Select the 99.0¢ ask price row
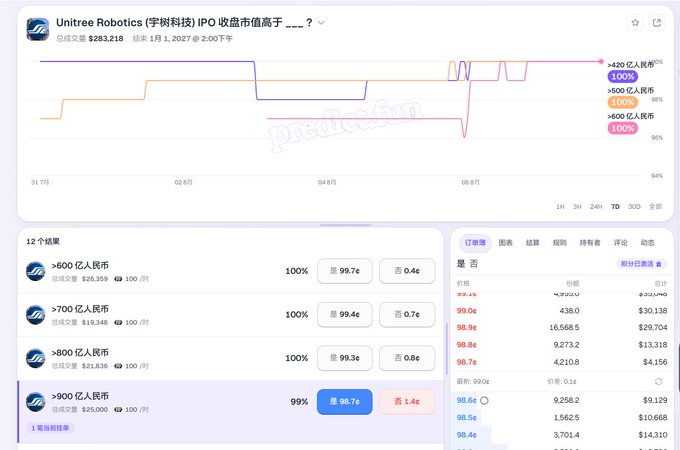680x450 pixels. 562,311
